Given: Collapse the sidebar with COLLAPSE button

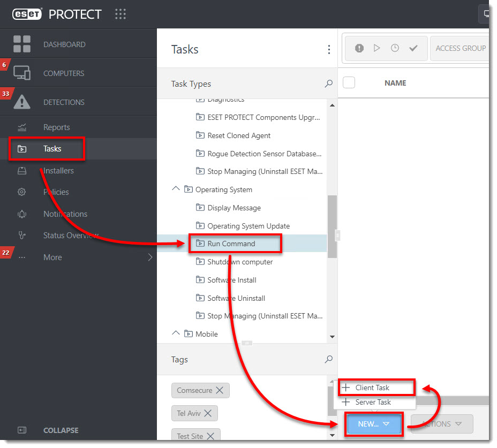Looking at the screenshot, I should 61,430.
